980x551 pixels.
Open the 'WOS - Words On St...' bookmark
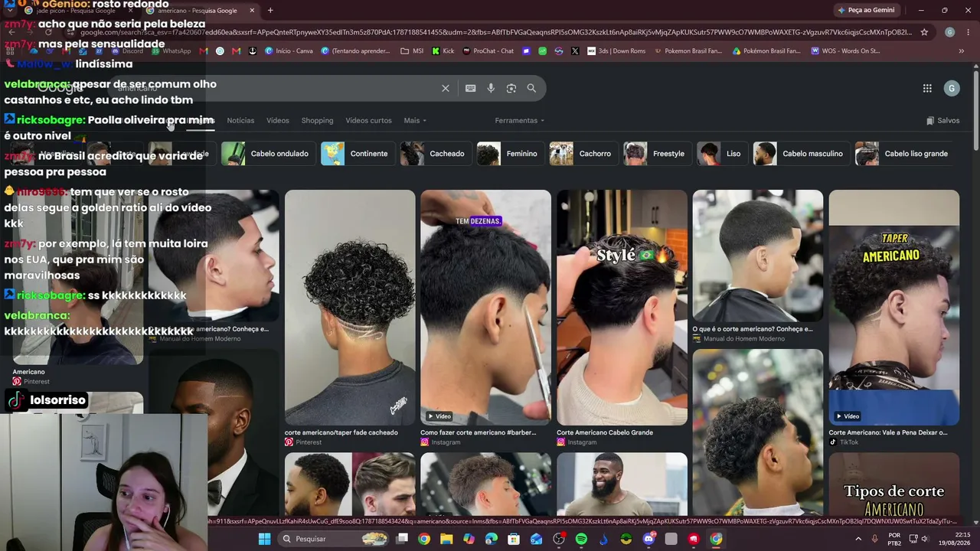coord(844,51)
